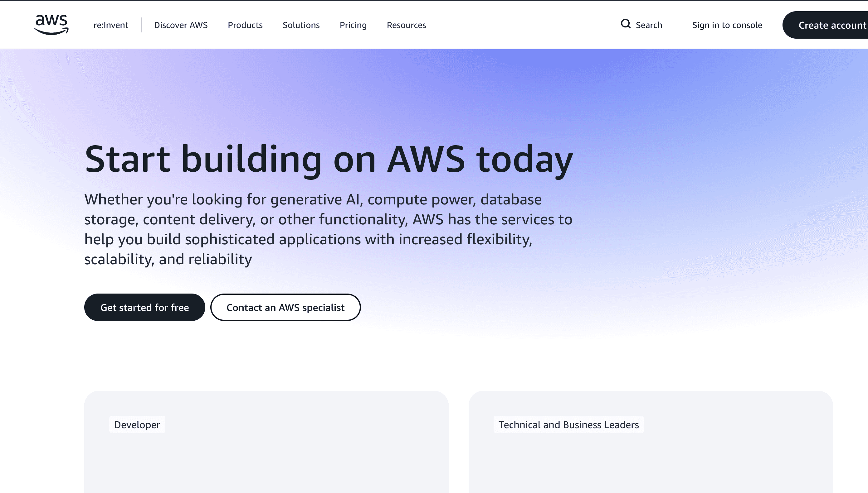The height and width of the screenshot is (493, 868).
Task: Click the Developer tag label
Action: [x=137, y=424]
